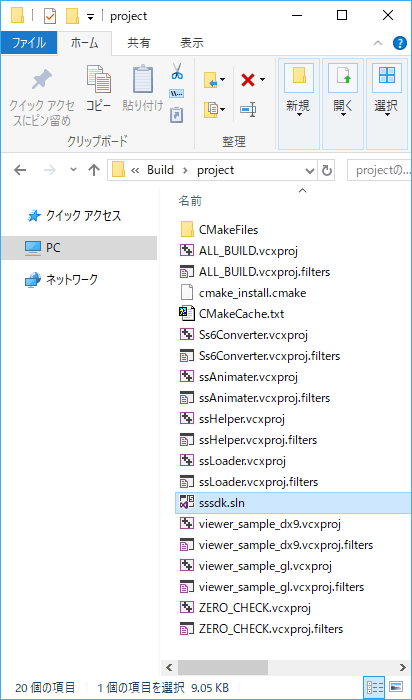This screenshot has height=700, width=412.
Task: Open the ファイル menu tab
Action: coord(29,43)
